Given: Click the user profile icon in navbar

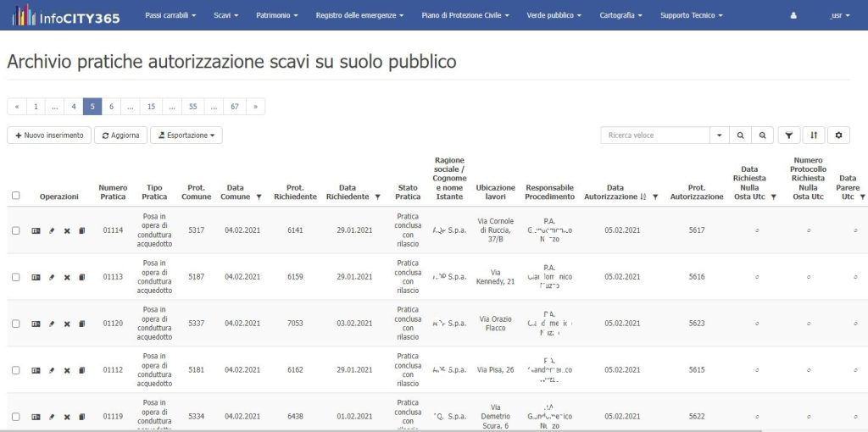Looking at the screenshot, I should (x=793, y=15).
